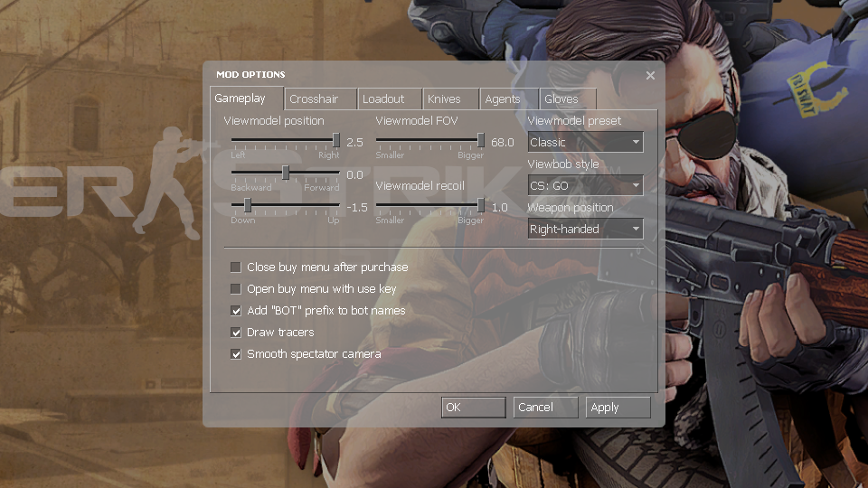Image resolution: width=868 pixels, height=488 pixels.
Task: Enable Close buy menu after purchase
Action: tap(236, 267)
